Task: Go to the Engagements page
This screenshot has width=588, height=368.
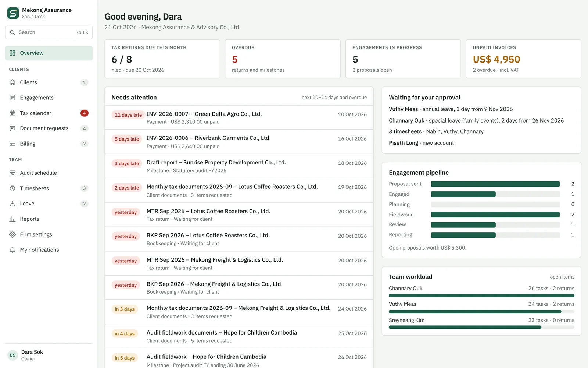Action: tap(49, 98)
